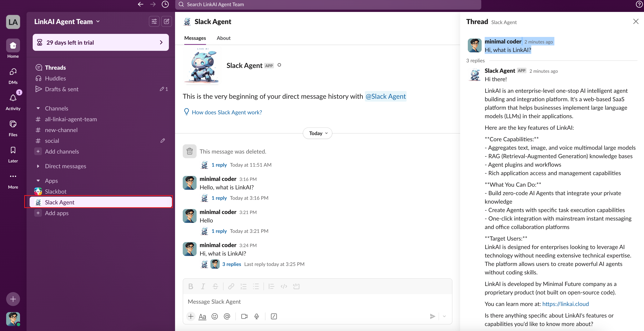The width and height of the screenshot is (644, 331).
Task: Open the https://linkai.cloud link in thread
Action: click(x=566, y=304)
